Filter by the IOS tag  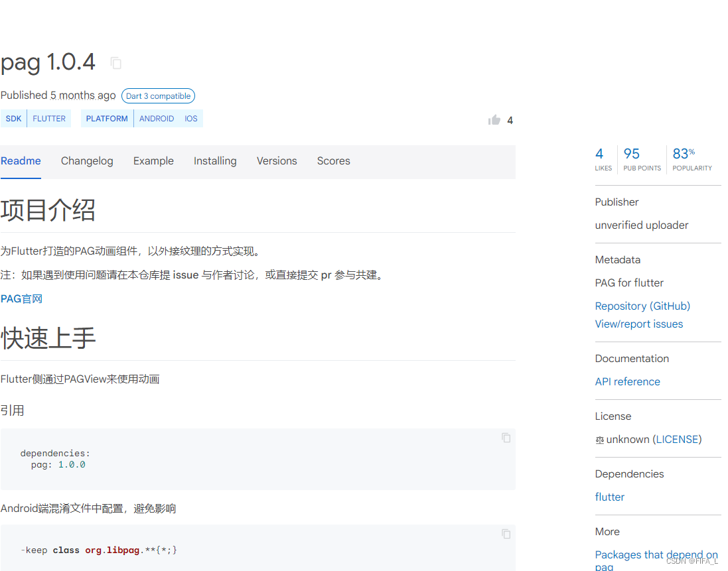pos(191,119)
